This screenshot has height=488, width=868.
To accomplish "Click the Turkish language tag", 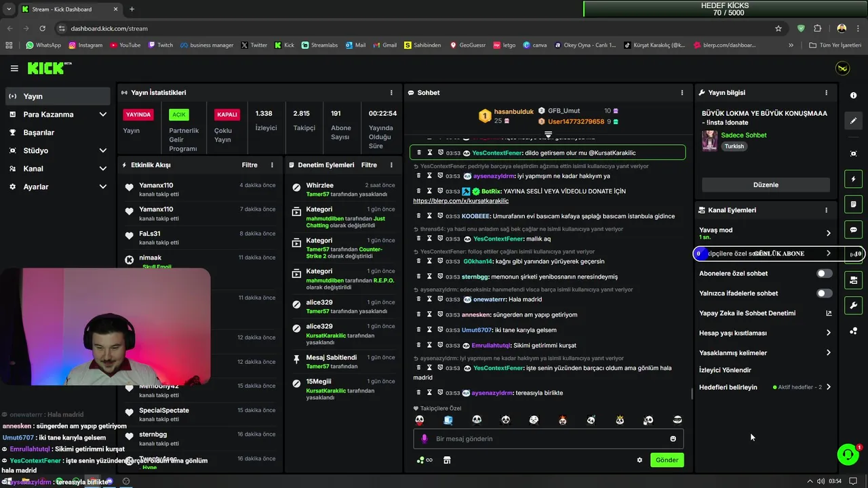I will pyautogui.click(x=734, y=146).
